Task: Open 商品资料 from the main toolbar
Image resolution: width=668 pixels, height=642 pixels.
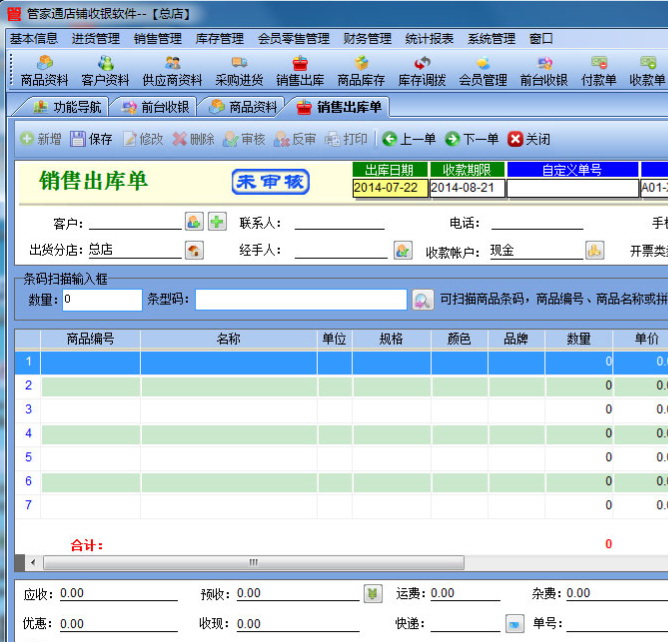Action: (x=45, y=71)
